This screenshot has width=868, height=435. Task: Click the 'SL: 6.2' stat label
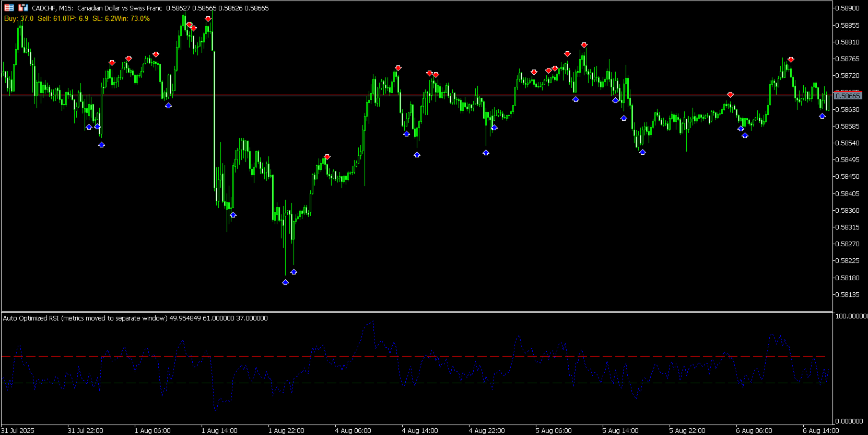click(103, 18)
